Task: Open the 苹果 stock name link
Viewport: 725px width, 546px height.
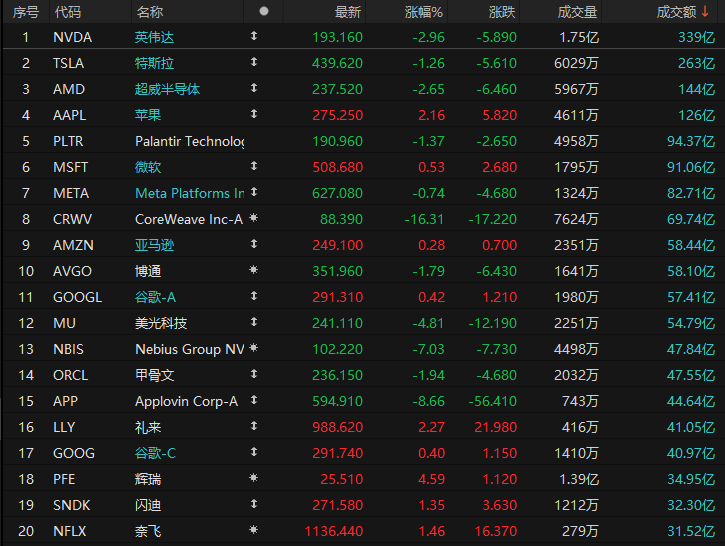Action: 148,115
